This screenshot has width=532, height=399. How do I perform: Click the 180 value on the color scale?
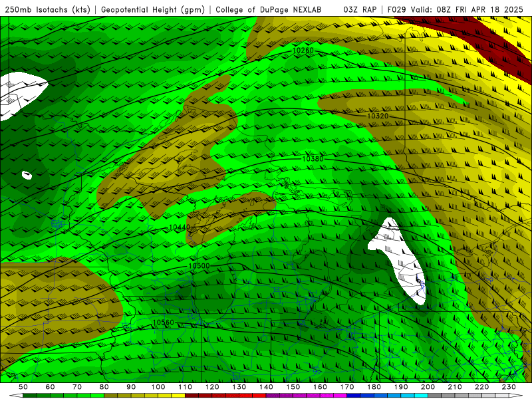coord(374,387)
